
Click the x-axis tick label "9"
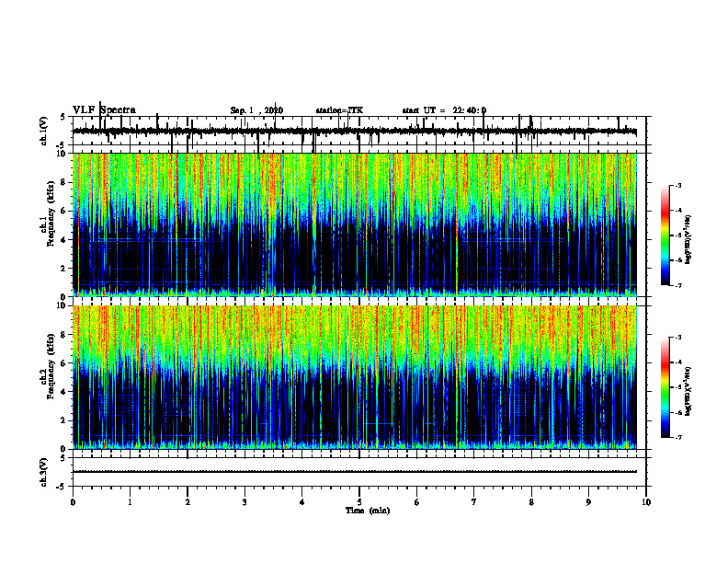pos(588,502)
